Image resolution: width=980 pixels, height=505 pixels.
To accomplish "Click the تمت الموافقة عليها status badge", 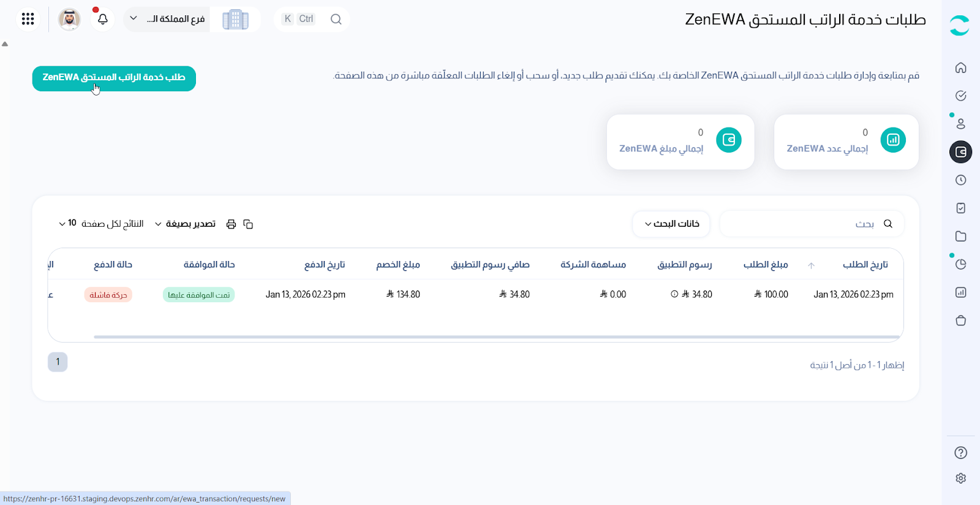I will point(199,295).
